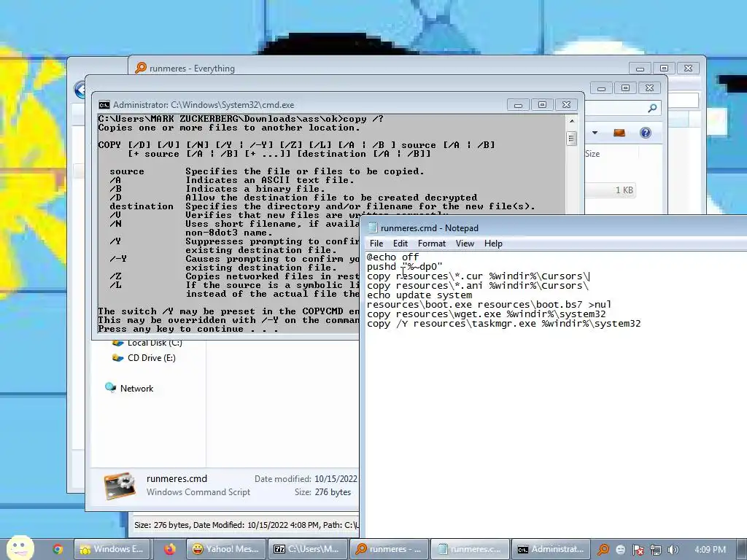747x560 pixels.
Task: Click the Size column header in Explorer
Action: (x=592, y=154)
